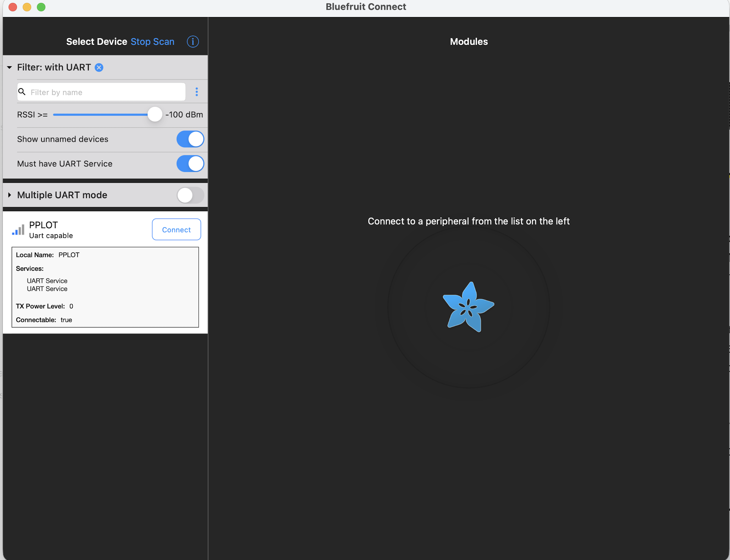Click the 'Uart capable' label

(x=51, y=236)
